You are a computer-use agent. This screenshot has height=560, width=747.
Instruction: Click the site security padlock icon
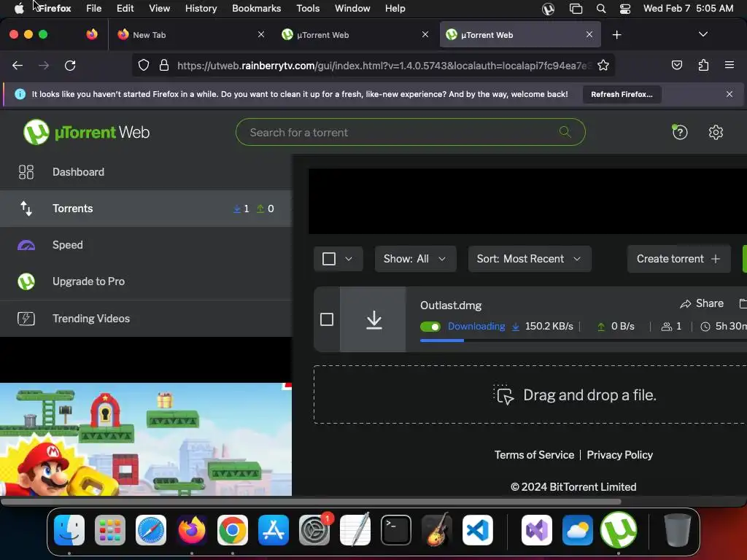164,65
